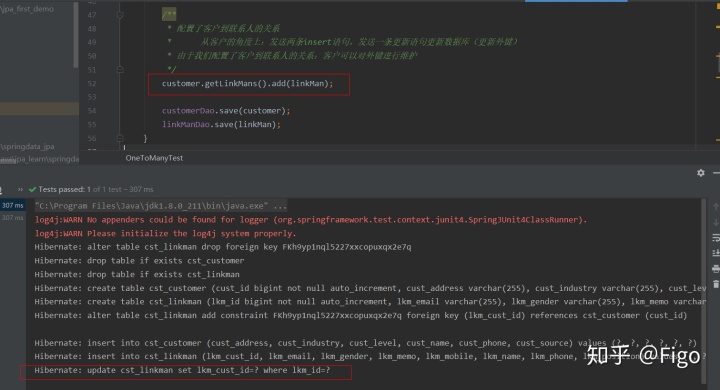The width and height of the screenshot is (720, 390).
Task: Click the 'No appenders could be found' warning line
Action: tap(311, 220)
